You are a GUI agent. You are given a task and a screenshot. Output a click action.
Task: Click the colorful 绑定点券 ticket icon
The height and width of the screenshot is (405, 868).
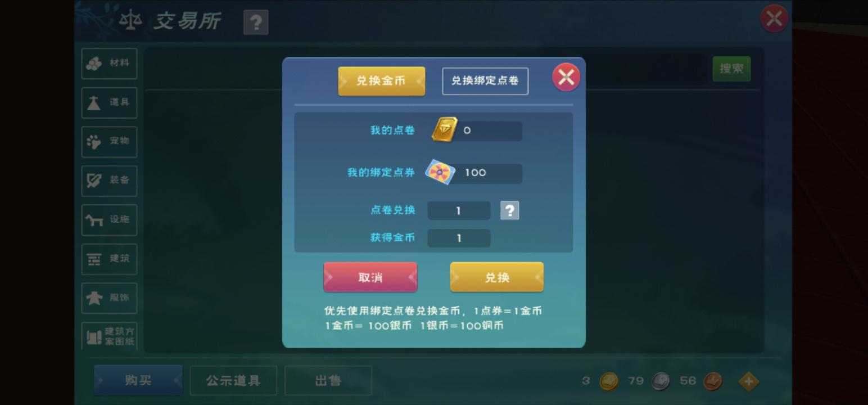click(440, 172)
